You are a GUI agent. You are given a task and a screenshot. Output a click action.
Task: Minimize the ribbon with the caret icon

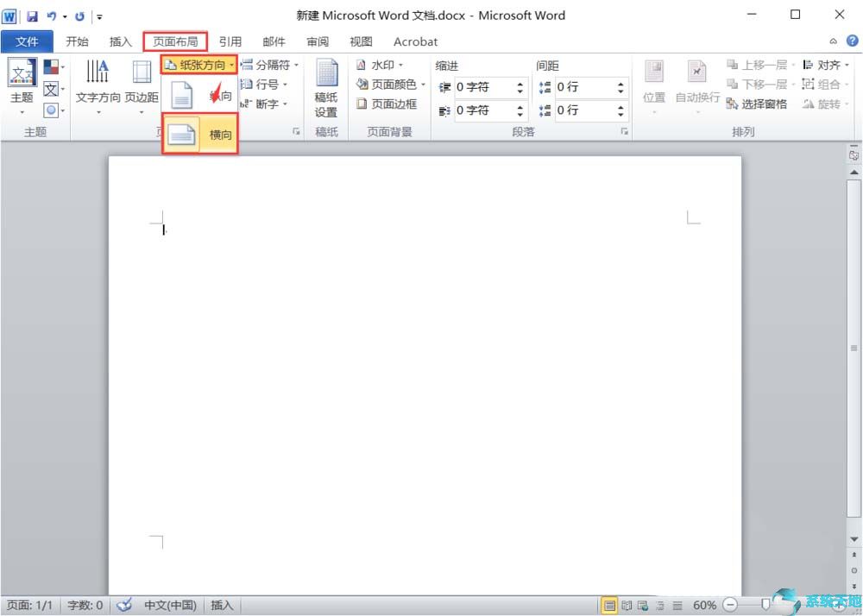point(834,41)
